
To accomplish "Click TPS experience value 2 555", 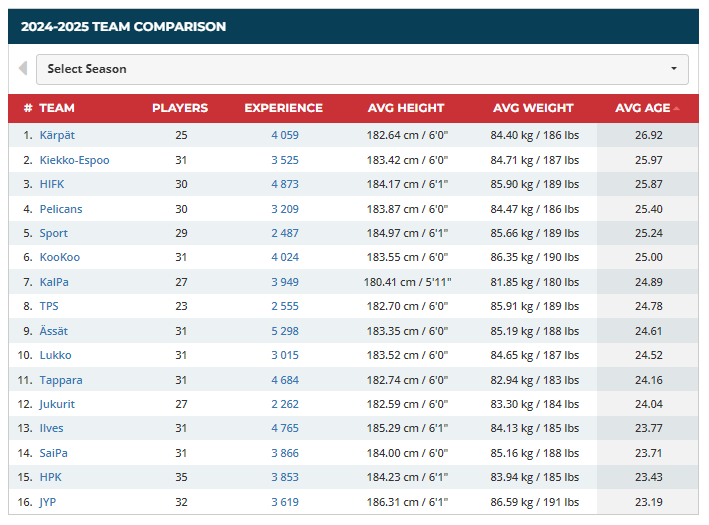I will click(x=285, y=306).
